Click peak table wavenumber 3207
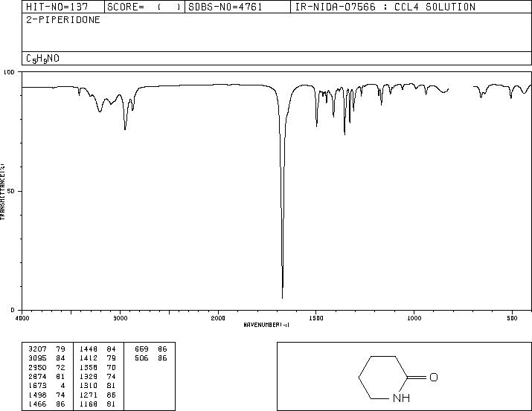Image resolution: width=532 pixels, height=411 pixels. point(37,349)
